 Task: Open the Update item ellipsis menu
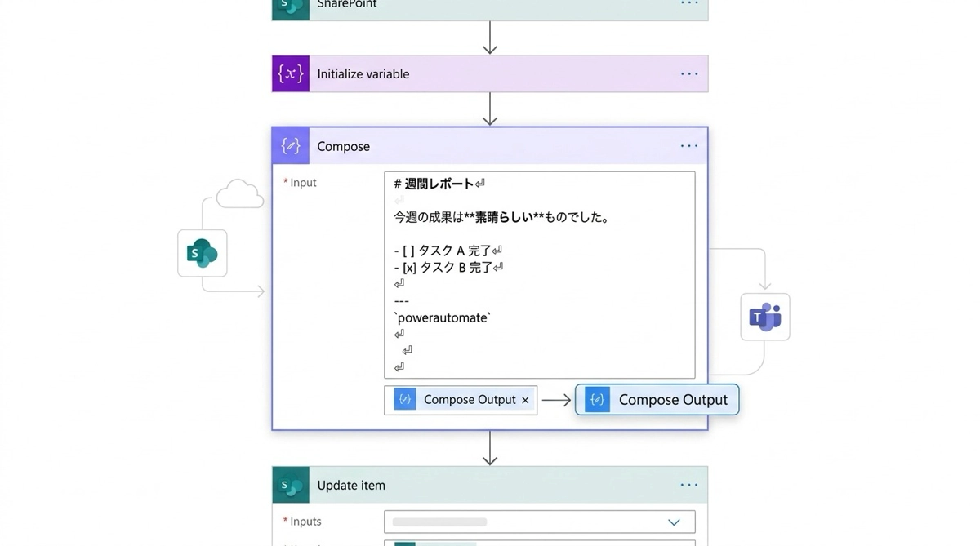coord(689,485)
